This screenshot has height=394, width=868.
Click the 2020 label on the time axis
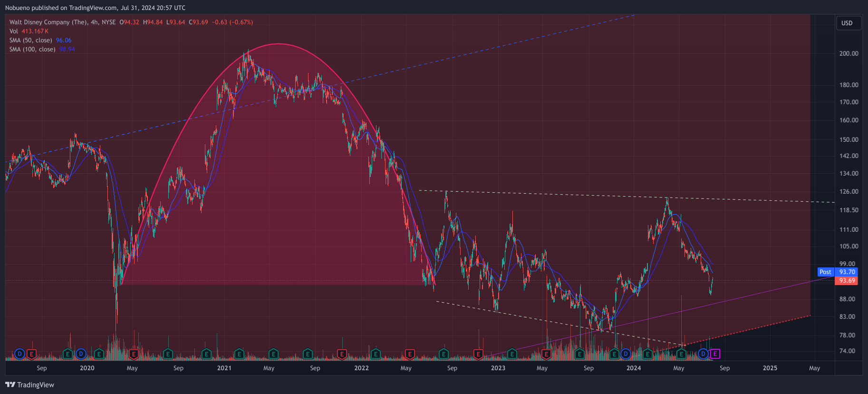87,368
